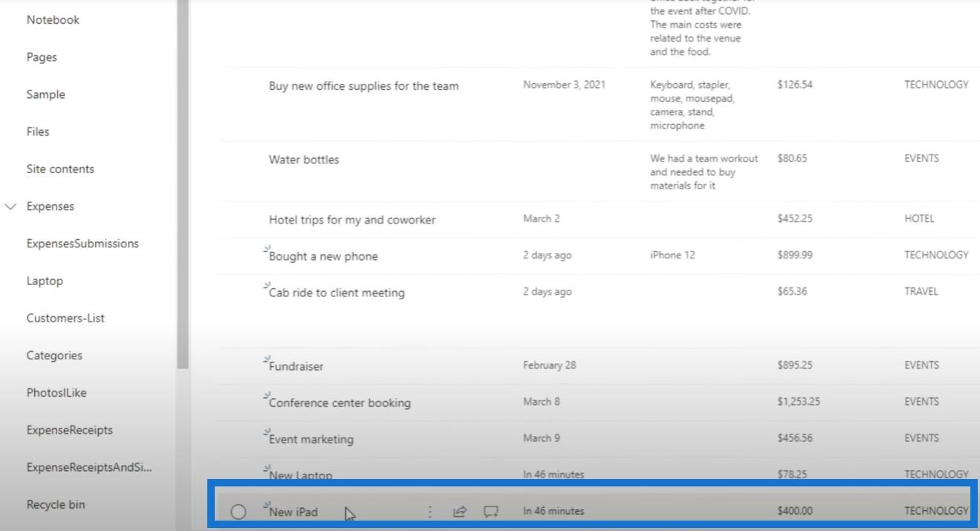Open the 'Fundraiser' item
980x531 pixels.
(x=296, y=366)
